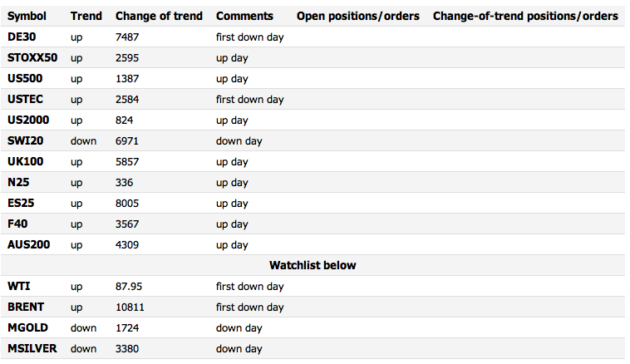Click the SWI20 down trend cell

pyautogui.click(x=84, y=141)
